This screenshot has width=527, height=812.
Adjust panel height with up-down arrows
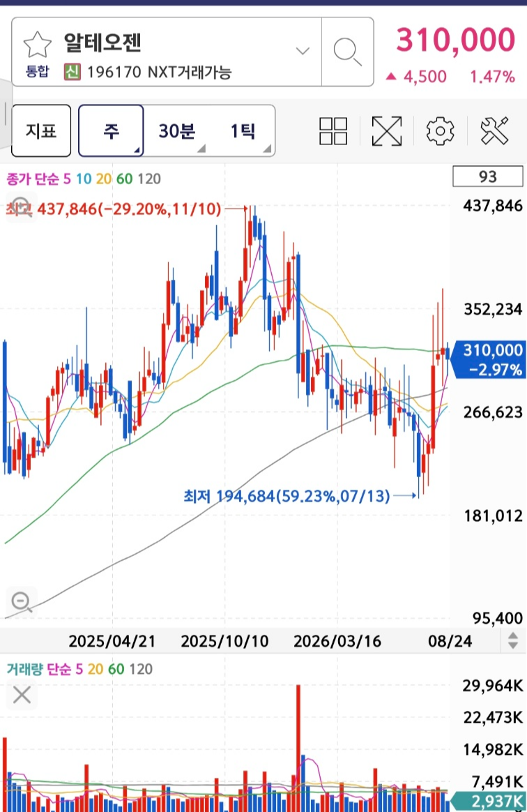click(512, 640)
